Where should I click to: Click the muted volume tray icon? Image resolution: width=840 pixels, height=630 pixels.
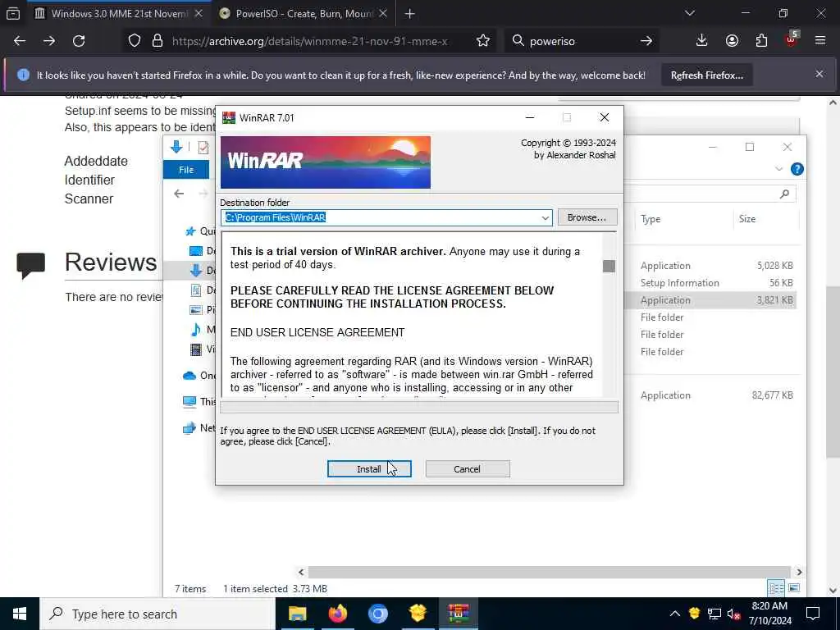click(x=734, y=614)
